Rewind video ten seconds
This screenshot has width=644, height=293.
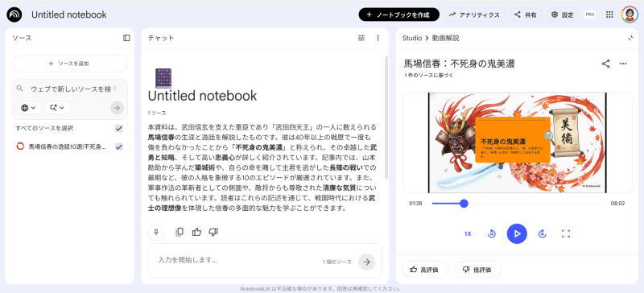tap(492, 233)
